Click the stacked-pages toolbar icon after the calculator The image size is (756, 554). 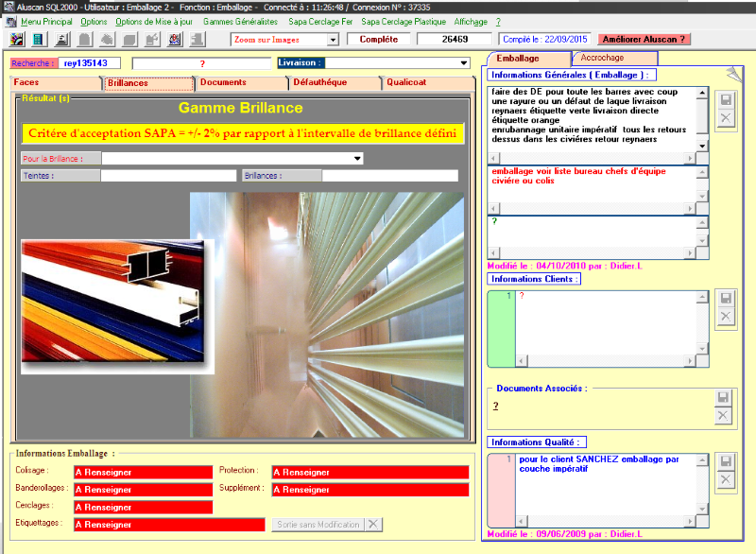62,40
